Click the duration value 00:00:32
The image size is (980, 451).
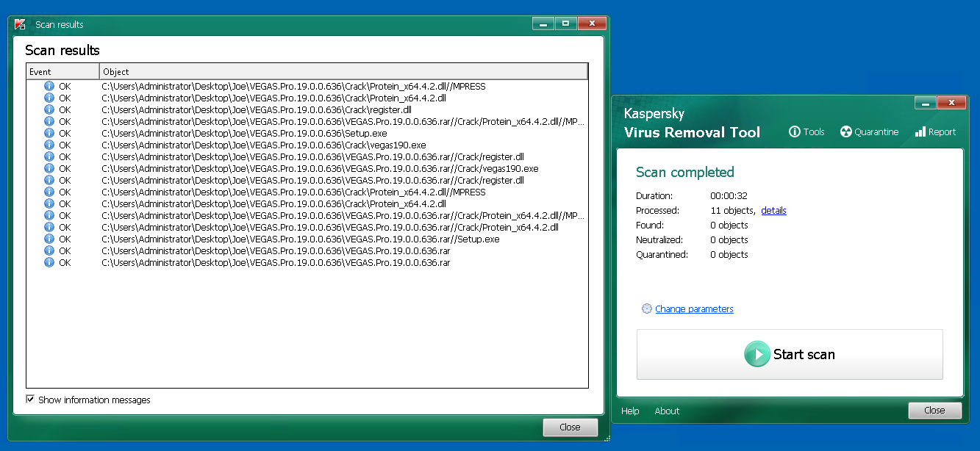click(x=729, y=196)
